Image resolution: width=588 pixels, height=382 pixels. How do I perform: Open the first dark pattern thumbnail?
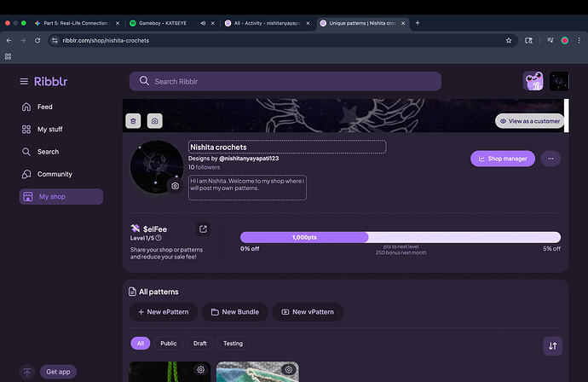[x=170, y=372]
